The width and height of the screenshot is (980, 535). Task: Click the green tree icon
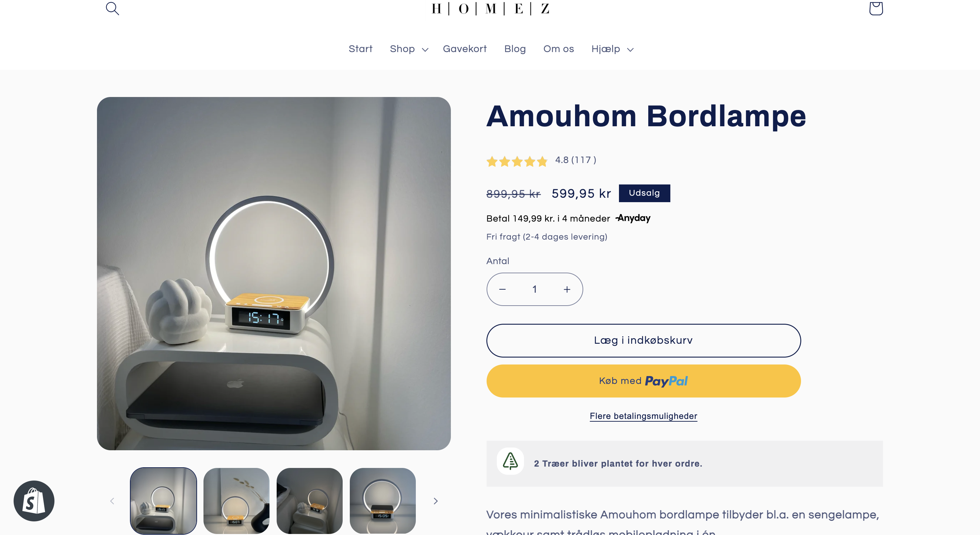pos(510,461)
